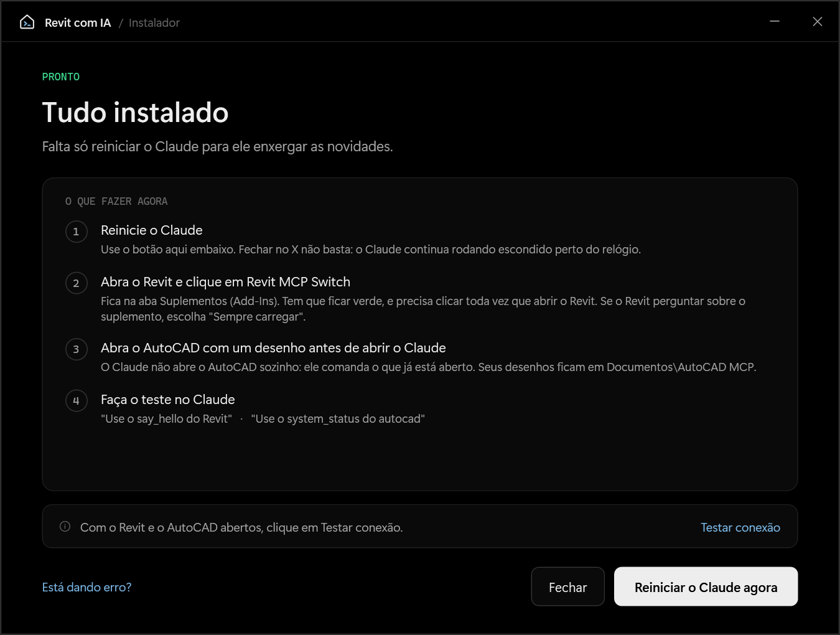Click the step 3 number circle

click(77, 349)
